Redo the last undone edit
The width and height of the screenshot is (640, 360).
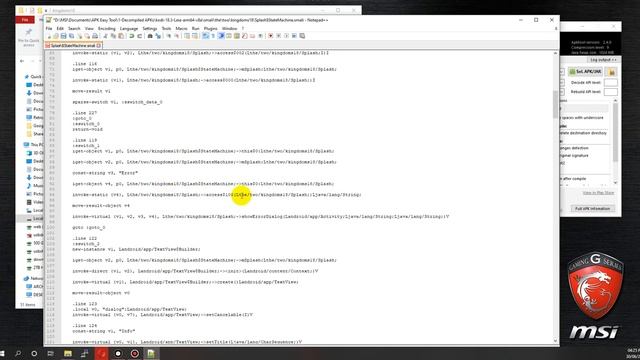(140, 36)
